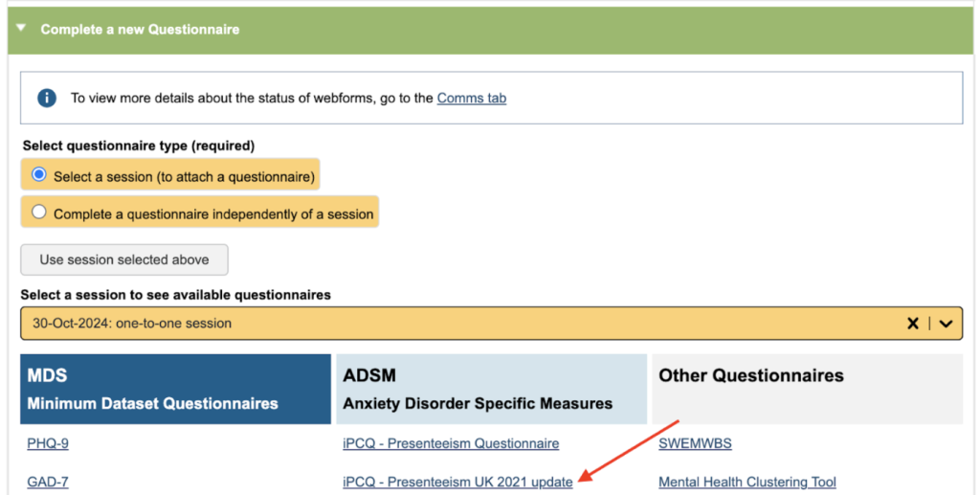Open the PHQ-9 questionnaire
Image resolution: width=980 pixels, height=495 pixels.
pyautogui.click(x=48, y=443)
